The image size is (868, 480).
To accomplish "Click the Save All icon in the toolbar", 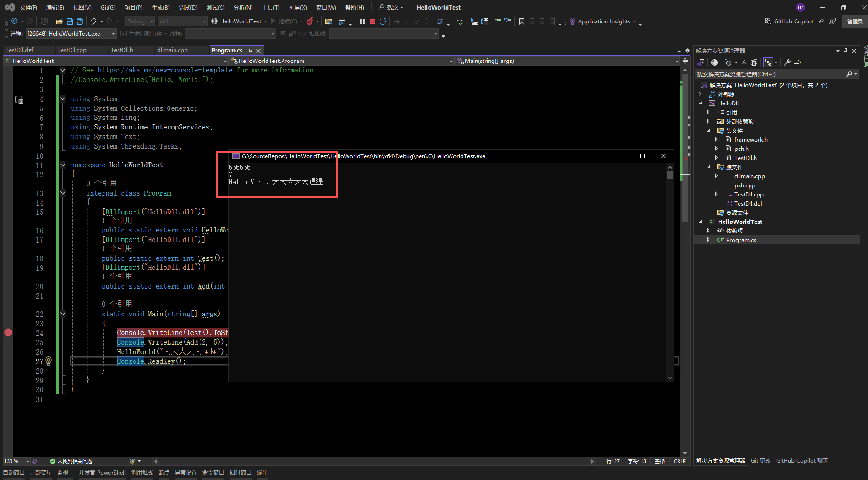I will pyautogui.click(x=80, y=21).
